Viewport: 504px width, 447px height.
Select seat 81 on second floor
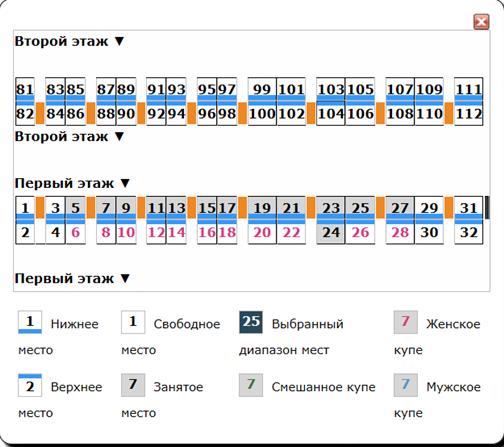pyautogui.click(x=25, y=89)
